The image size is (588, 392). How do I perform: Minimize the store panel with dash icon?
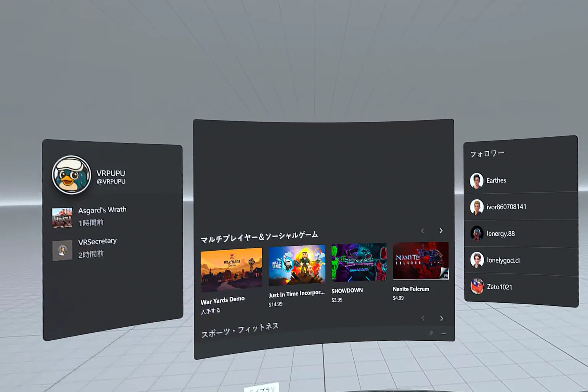[x=444, y=334]
